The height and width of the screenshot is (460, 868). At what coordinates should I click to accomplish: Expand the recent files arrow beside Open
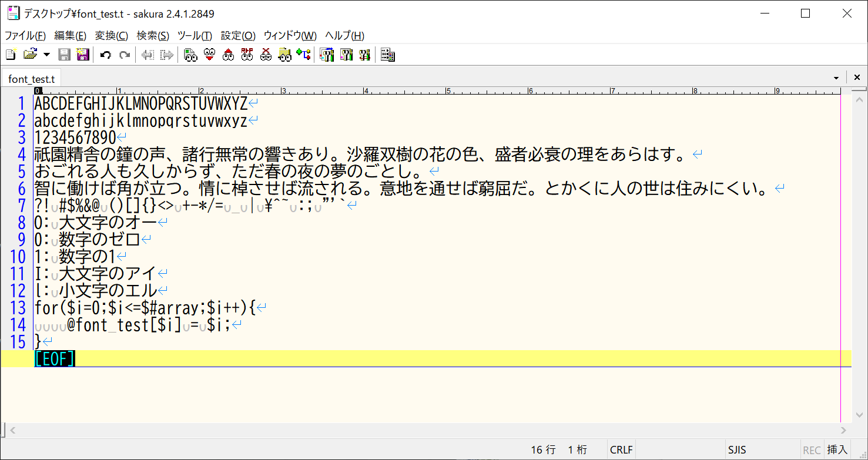[x=46, y=55]
